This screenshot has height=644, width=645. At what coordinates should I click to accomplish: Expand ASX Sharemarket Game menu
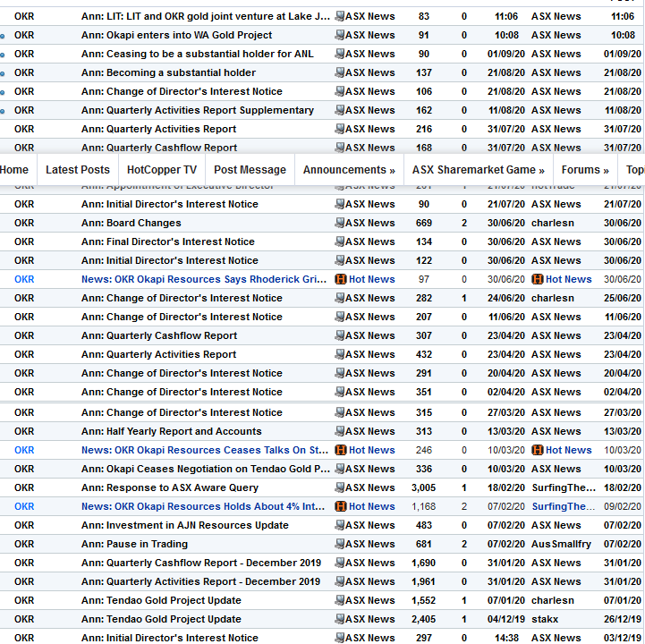478,170
